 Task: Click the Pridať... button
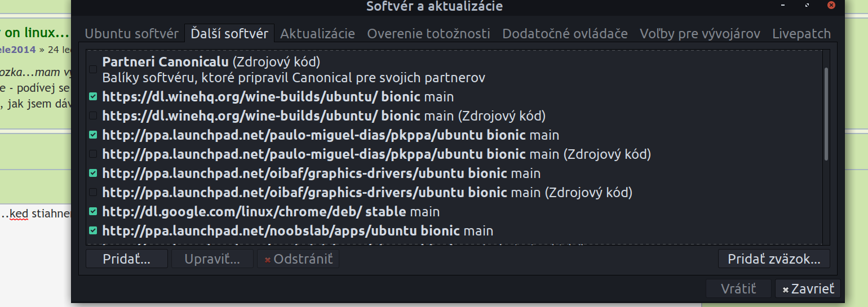click(127, 259)
